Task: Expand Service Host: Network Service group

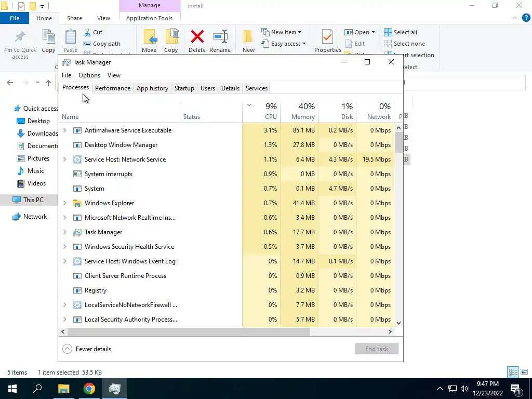Action: [65, 159]
